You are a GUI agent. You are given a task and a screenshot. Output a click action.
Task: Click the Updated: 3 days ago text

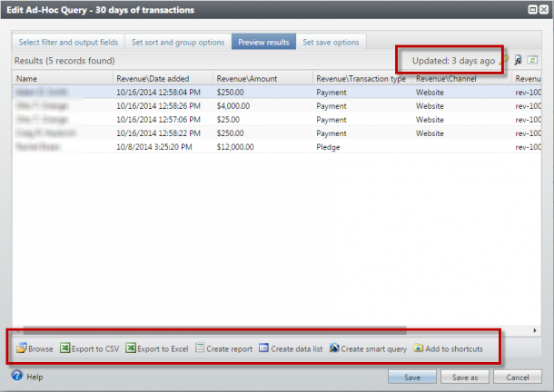[x=453, y=61]
